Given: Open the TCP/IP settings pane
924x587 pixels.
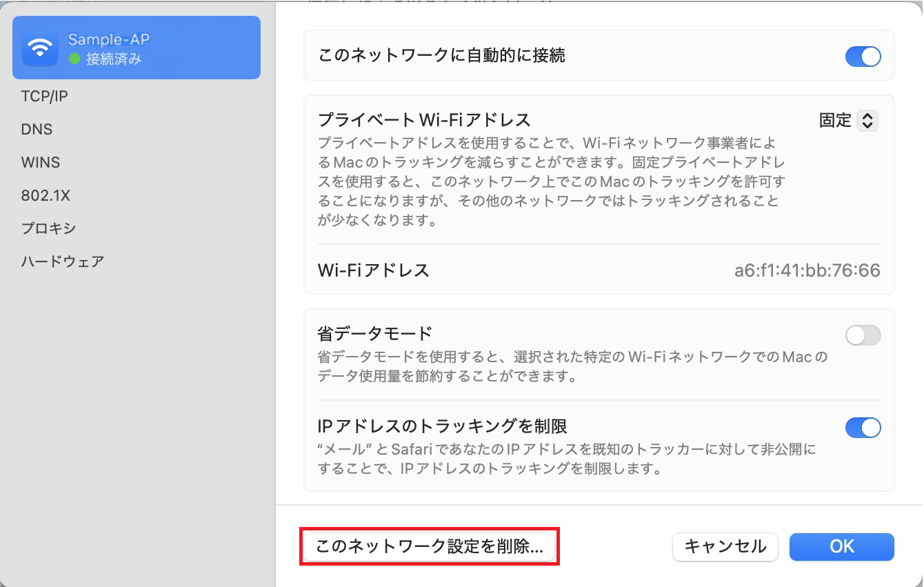Looking at the screenshot, I should point(45,97).
